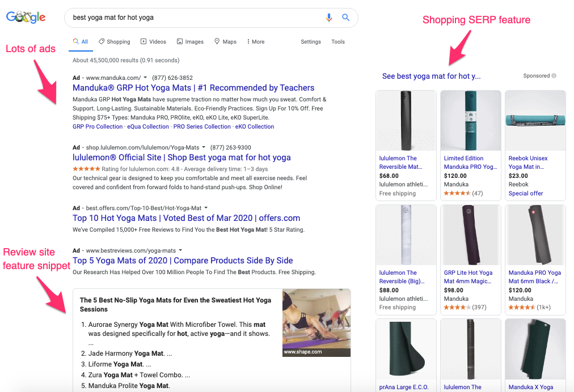
Task: Click the (877) 263-9300 lululemon phone number
Action: (x=231, y=148)
